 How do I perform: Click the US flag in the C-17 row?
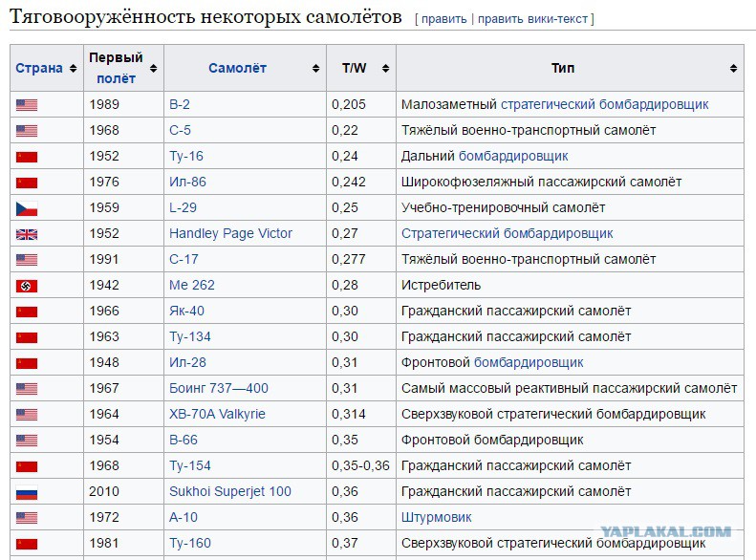click(27, 260)
